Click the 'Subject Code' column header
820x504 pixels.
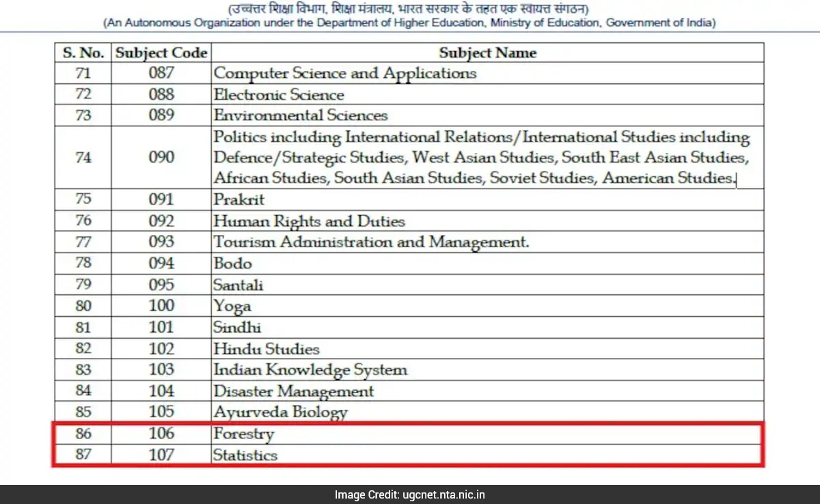pos(161,53)
